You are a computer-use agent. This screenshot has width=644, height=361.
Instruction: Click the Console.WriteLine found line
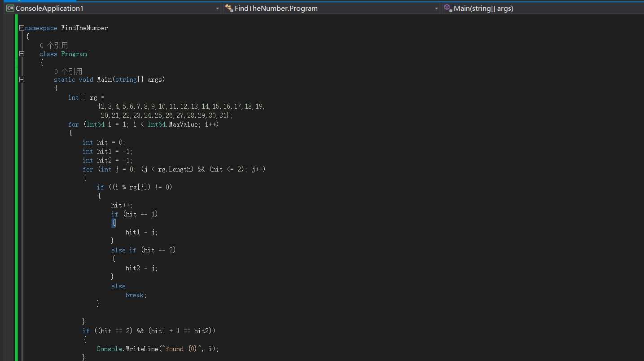tap(158, 349)
